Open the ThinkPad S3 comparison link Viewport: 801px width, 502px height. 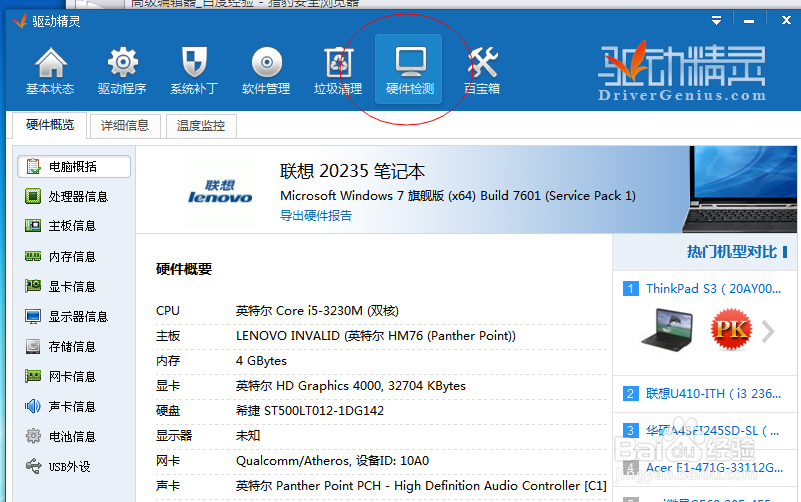click(713, 289)
